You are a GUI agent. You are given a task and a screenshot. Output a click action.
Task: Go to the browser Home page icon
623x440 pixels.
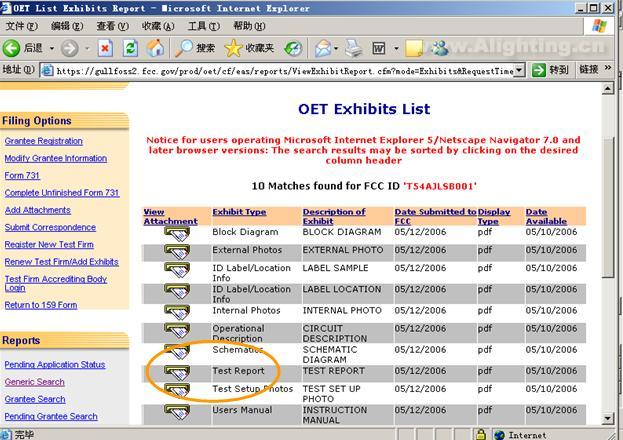coord(156,48)
